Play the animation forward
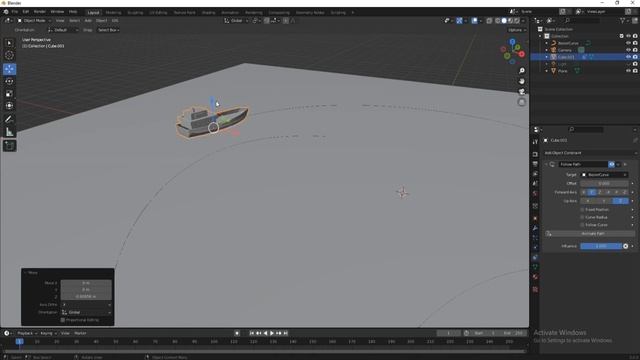Image resolution: width=640 pixels, height=360 pixels. [x=272, y=333]
